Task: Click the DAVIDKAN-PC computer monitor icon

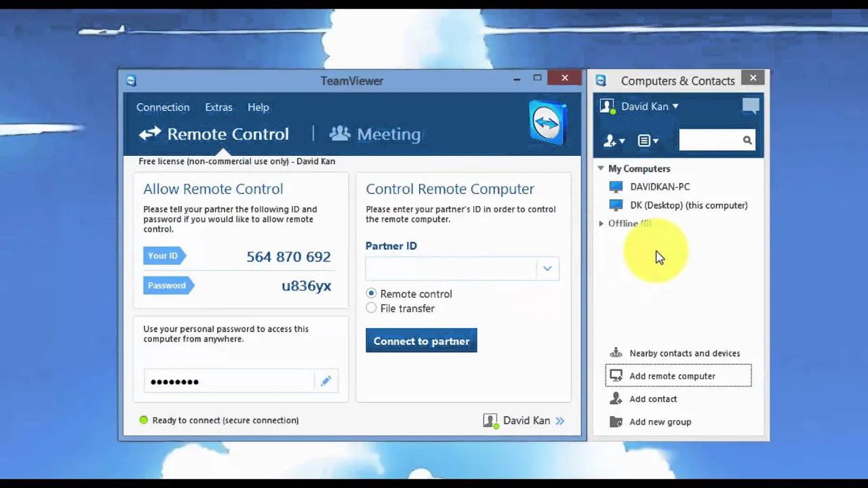Action: (616, 186)
